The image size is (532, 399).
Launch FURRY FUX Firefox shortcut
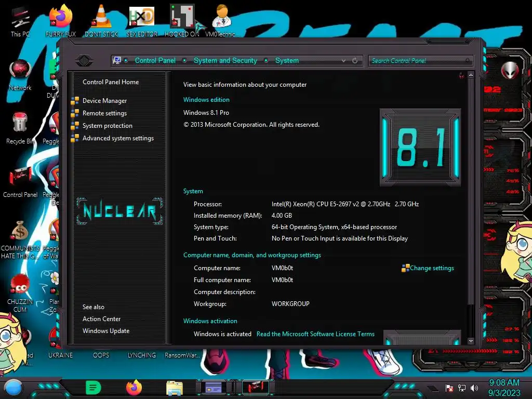click(x=60, y=21)
